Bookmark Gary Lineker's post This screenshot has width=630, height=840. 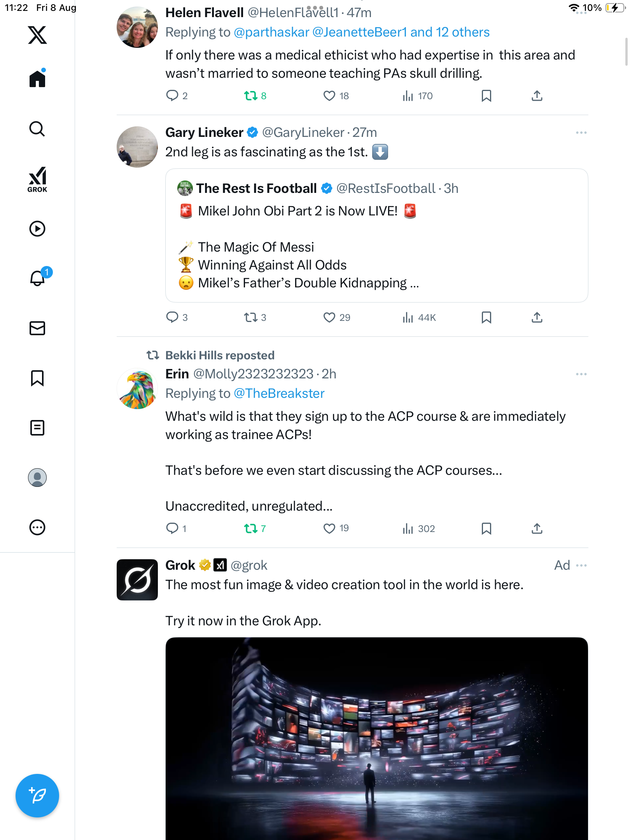click(x=486, y=318)
